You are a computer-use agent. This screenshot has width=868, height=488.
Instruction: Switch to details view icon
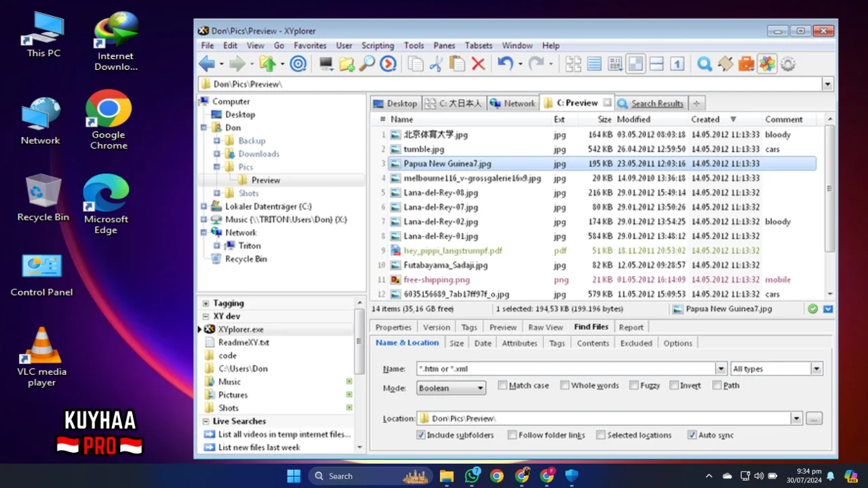tap(615, 64)
